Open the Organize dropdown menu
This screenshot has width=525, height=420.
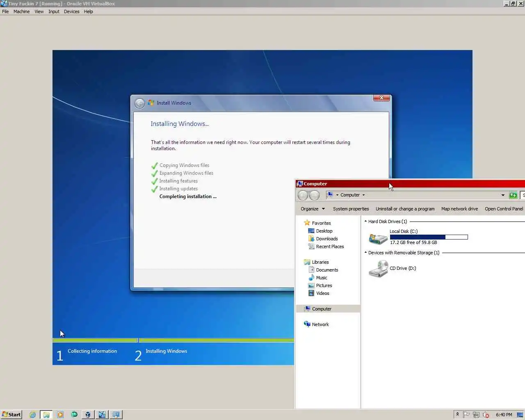[x=313, y=209]
